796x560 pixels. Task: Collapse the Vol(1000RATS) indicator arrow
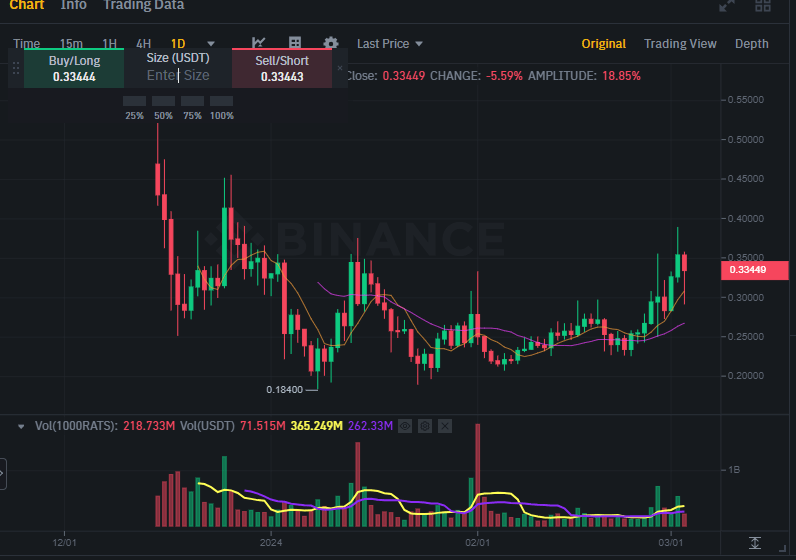click(x=21, y=426)
